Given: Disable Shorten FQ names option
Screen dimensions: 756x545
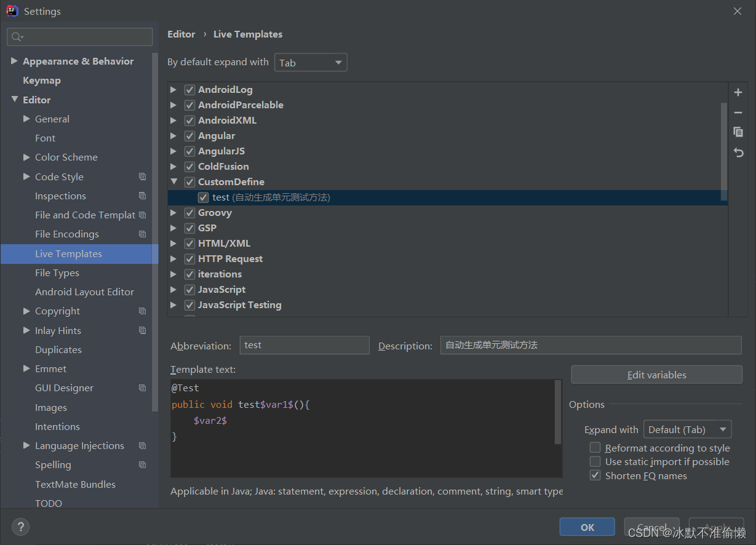Looking at the screenshot, I should (595, 475).
